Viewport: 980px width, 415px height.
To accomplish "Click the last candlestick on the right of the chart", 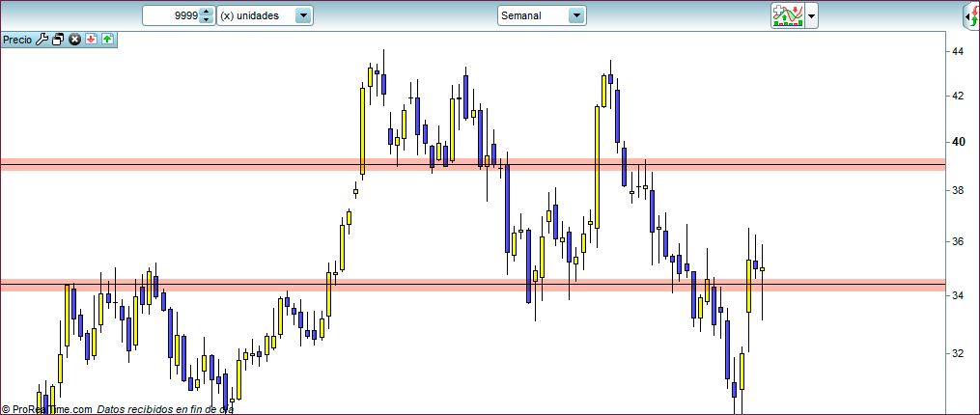I will pos(762,270).
